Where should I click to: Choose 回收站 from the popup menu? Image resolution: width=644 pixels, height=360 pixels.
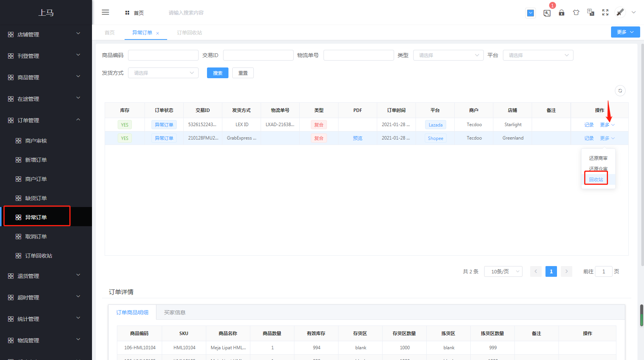(x=596, y=179)
